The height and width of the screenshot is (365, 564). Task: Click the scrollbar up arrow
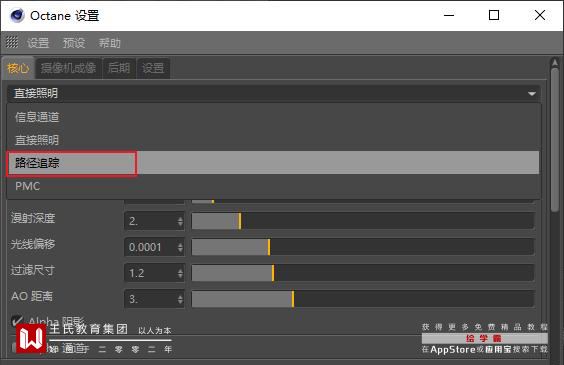pyautogui.click(x=555, y=63)
